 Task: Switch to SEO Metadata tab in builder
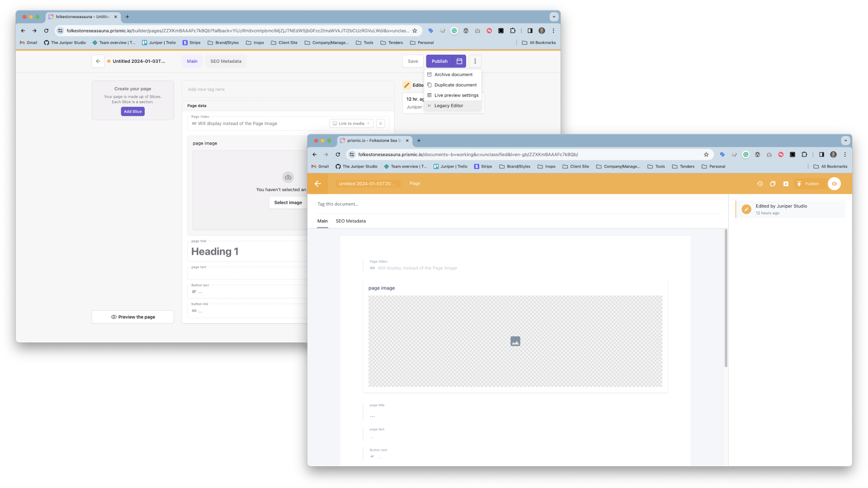[x=225, y=61]
